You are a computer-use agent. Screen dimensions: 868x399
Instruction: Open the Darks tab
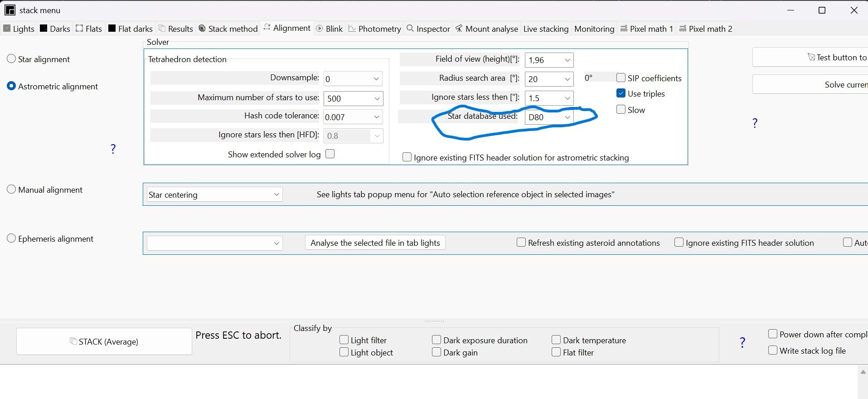click(x=55, y=29)
